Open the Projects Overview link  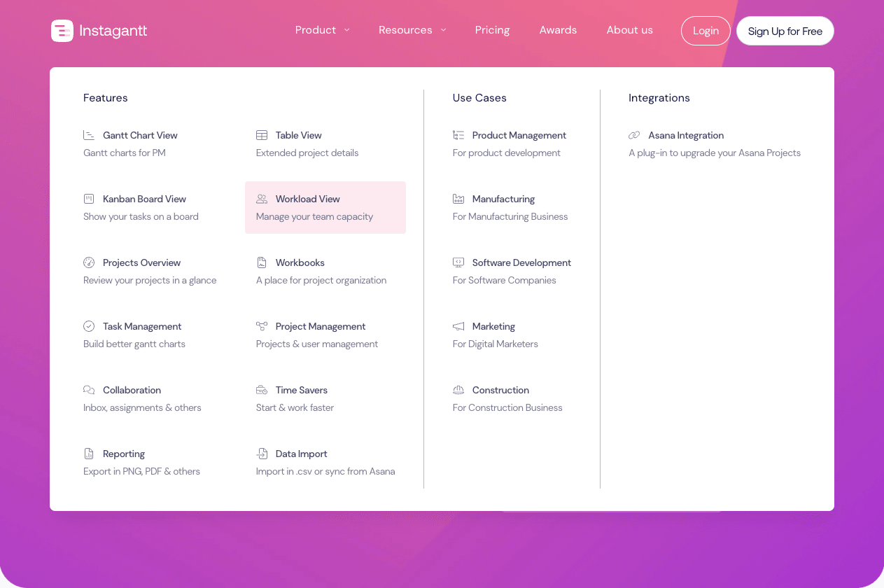pos(141,262)
